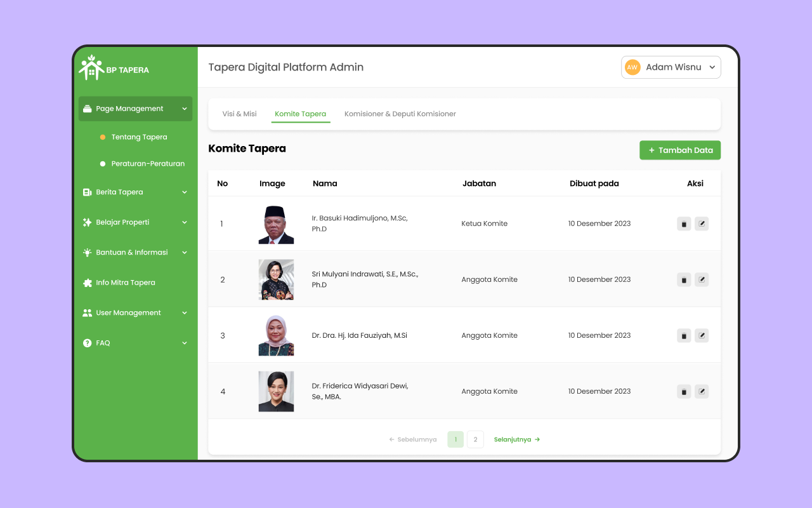Expand the User Management submenu chevron
The height and width of the screenshot is (508, 812).
185,313
